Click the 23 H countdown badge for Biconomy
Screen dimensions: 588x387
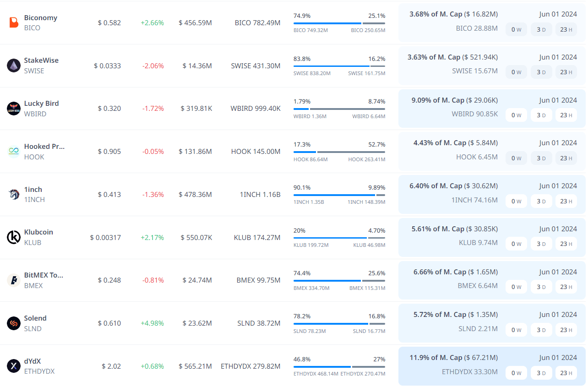coord(566,30)
